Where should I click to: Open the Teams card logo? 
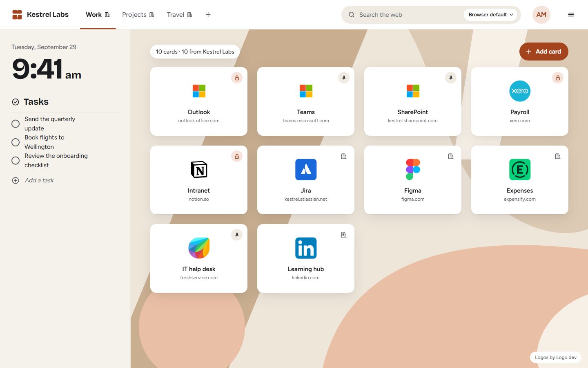pos(306,91)
